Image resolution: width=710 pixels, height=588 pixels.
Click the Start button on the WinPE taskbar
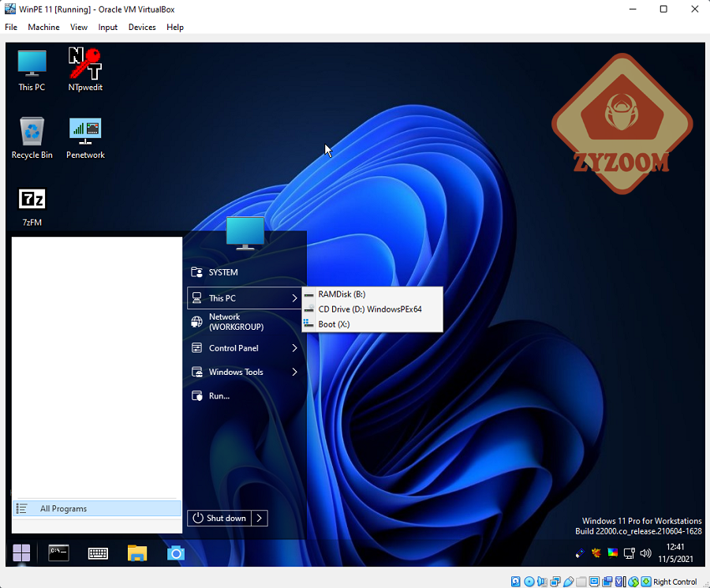[21, 553]
